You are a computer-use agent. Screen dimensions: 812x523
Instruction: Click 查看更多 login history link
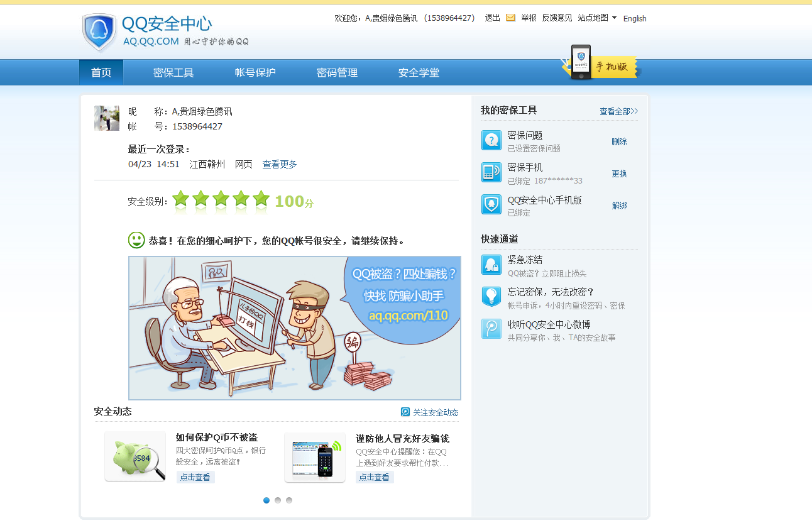pyautogui.click(x=280, y=164)
